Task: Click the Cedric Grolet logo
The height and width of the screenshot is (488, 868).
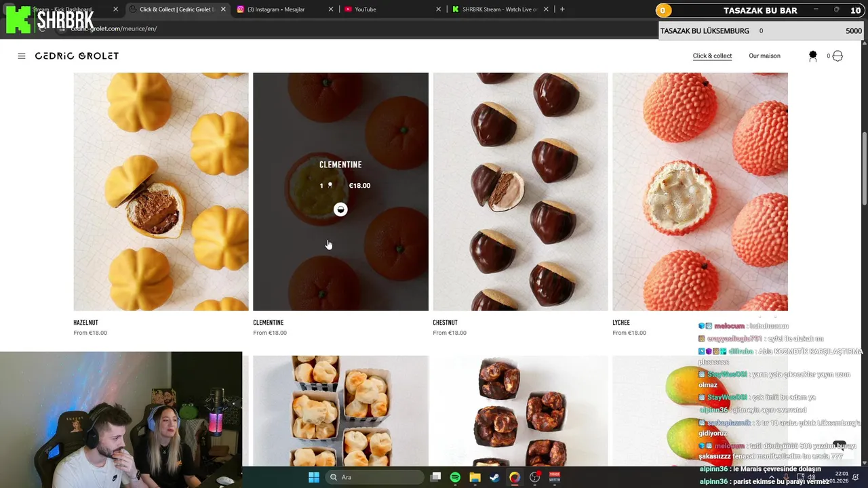Action: [x=77, y=56]
